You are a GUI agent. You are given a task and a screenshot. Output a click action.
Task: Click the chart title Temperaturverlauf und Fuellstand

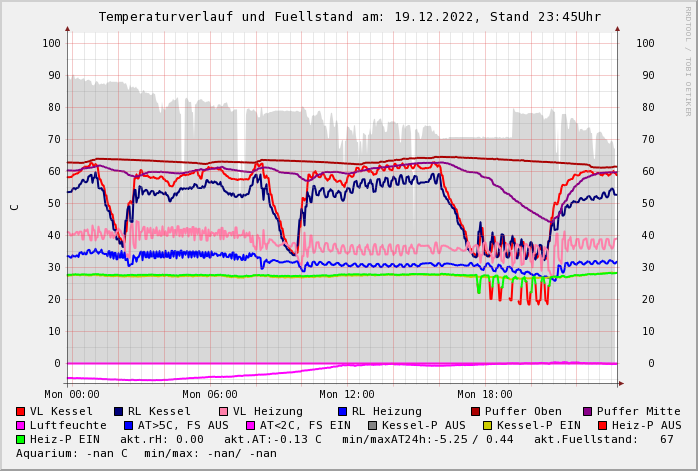point(349,17)
